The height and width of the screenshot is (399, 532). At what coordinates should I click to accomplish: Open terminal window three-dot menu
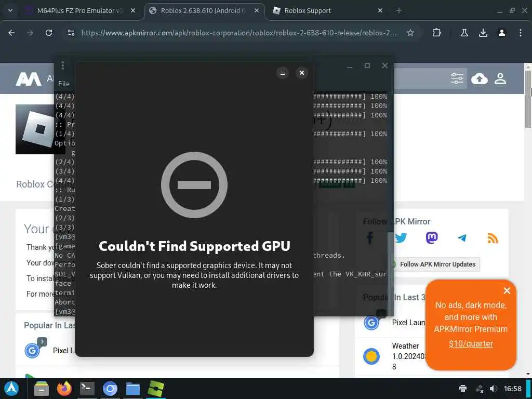point(63,65)
